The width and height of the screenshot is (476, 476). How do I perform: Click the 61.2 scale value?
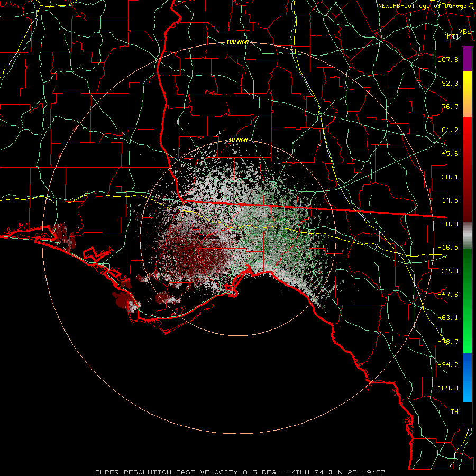tap(450, 130)
